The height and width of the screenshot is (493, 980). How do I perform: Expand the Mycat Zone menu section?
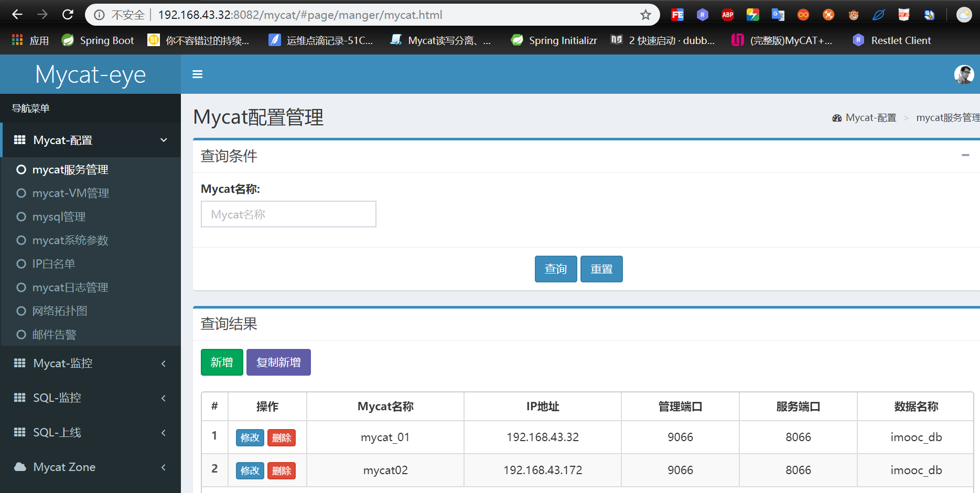(x=90, y=467)
